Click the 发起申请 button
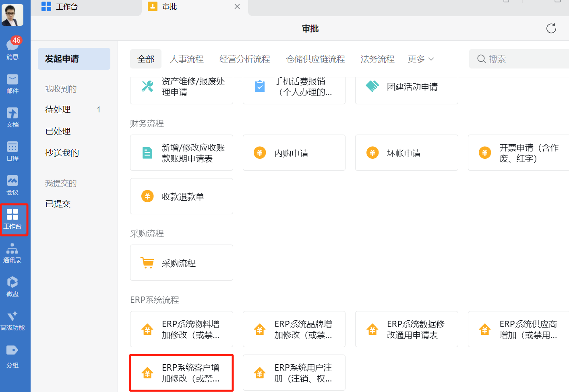Image resolution: width=569 pixels, height=392 pixels. click(x=74, y=59)
